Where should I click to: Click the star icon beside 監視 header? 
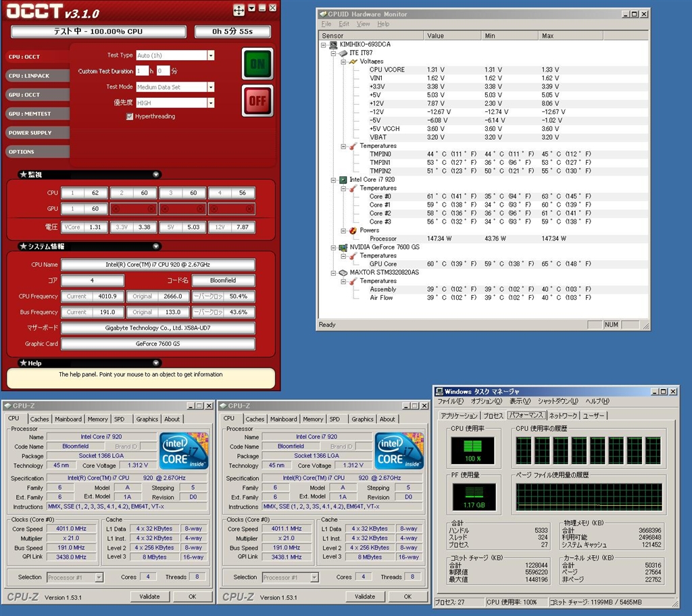click(24, 174)
